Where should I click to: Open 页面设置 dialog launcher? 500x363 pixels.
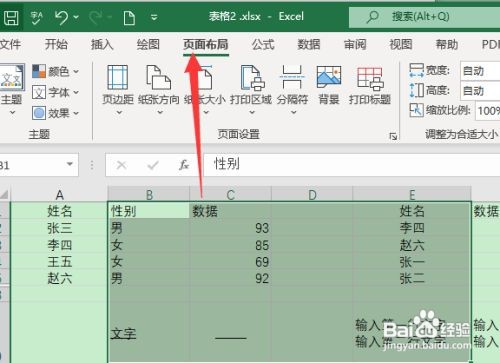[x=393, y=136]
